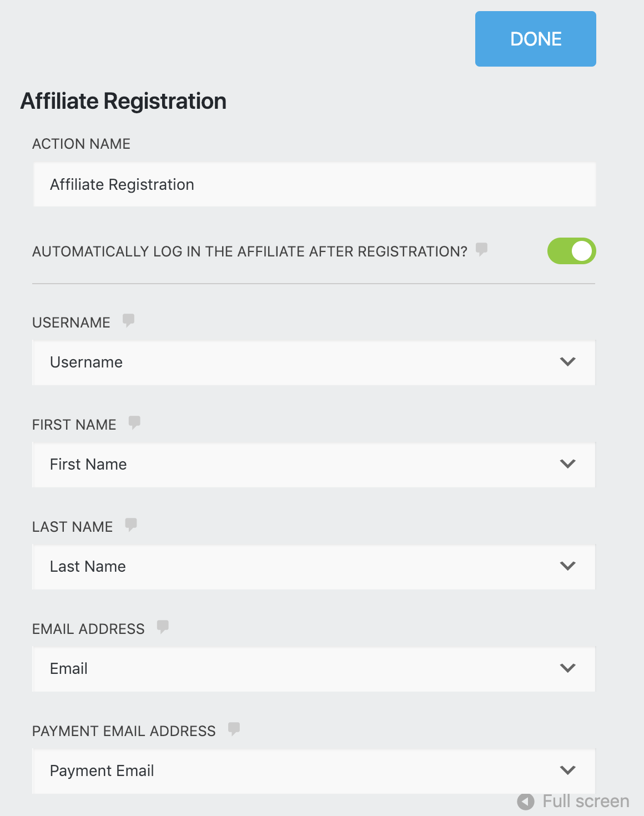Click the Email select box
Screen dimensions: 644x816
click(278, 668)
